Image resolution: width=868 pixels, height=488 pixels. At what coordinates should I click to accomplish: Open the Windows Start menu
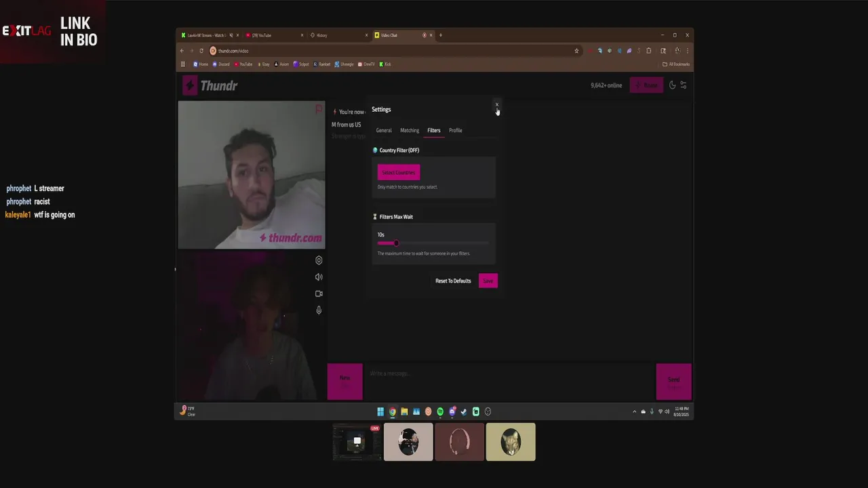(x=380, y=411)
